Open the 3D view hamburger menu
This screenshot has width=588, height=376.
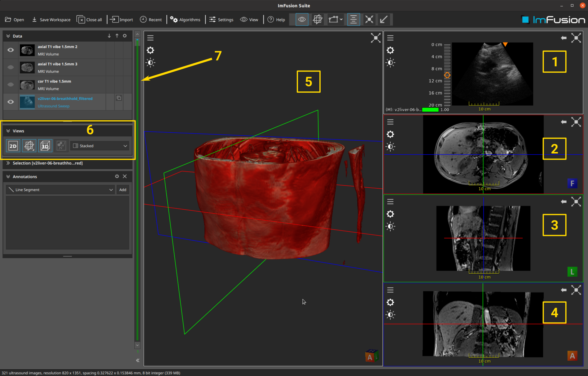click(x=150, y=38)
